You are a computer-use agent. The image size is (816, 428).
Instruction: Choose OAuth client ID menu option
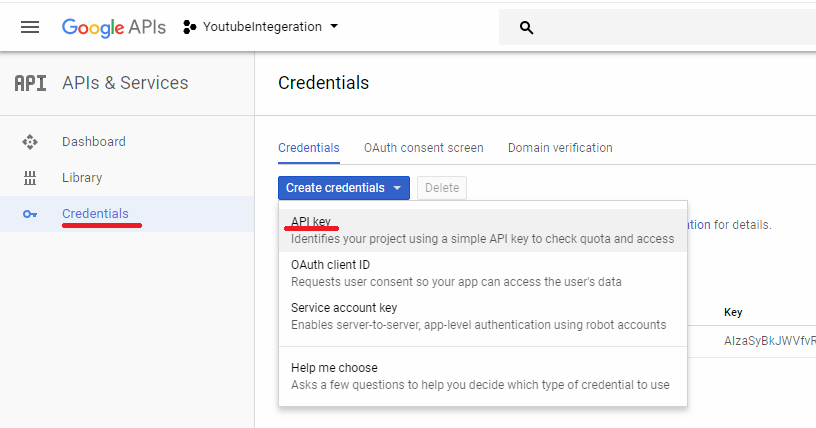point(483,273)
